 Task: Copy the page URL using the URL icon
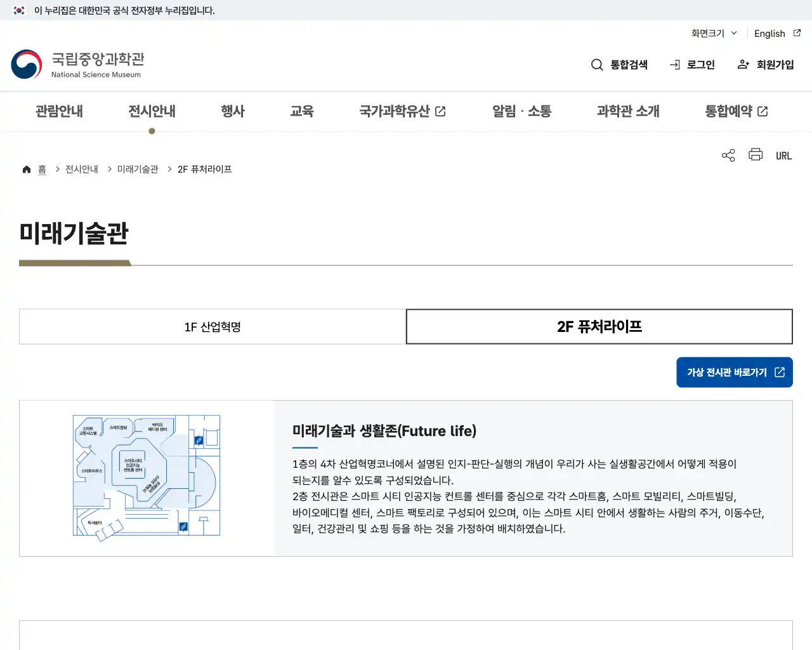(x=783, y=155)
